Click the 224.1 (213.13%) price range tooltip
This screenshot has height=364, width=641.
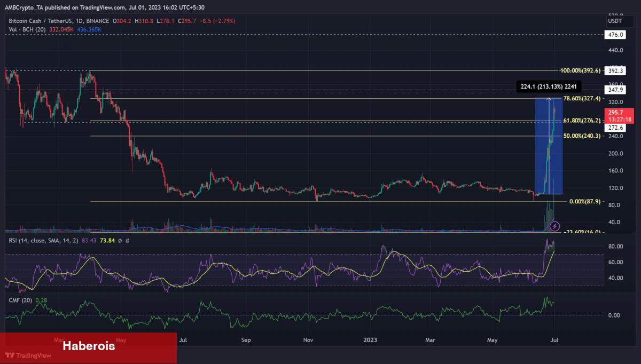tap(549, 86)
